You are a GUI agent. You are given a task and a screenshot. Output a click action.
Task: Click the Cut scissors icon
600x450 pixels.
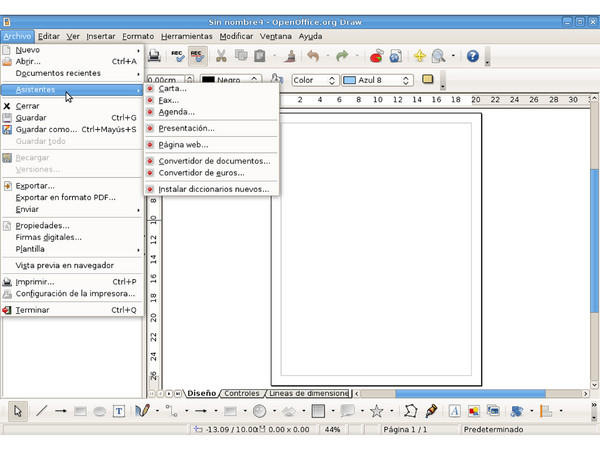pos(221,56)
